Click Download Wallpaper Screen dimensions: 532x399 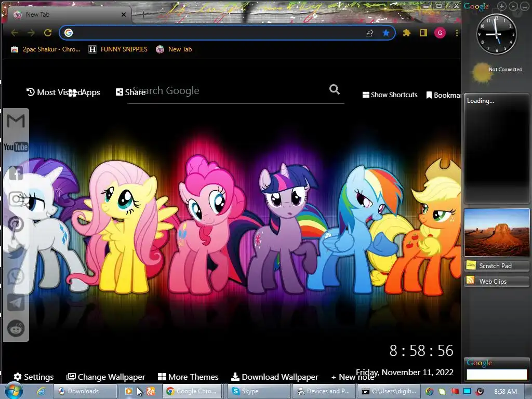274,377
